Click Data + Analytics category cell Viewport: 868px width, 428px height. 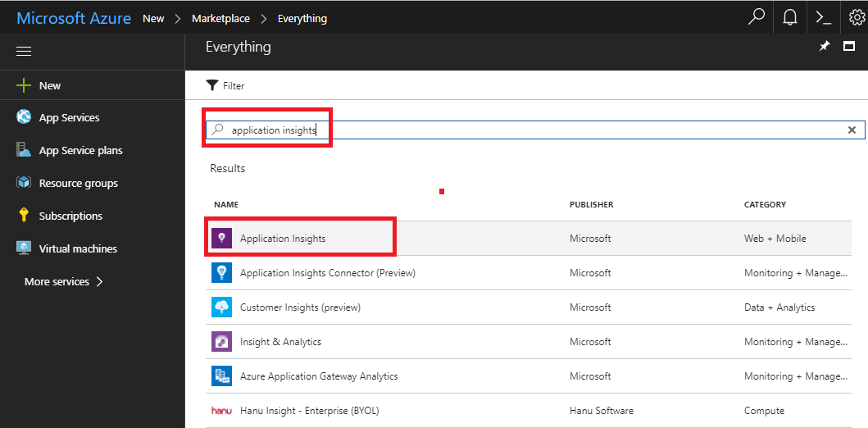pos(779,307)
